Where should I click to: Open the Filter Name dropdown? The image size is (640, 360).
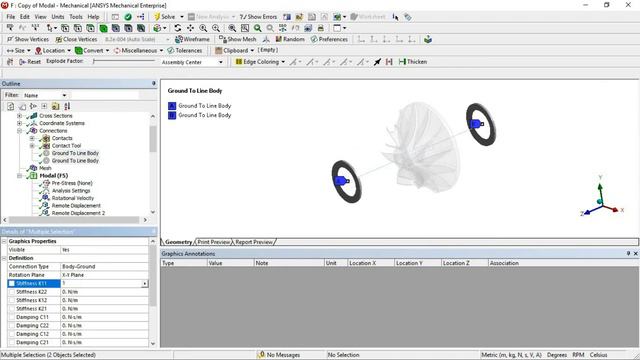pyautogui.click(x=64, y=95)
